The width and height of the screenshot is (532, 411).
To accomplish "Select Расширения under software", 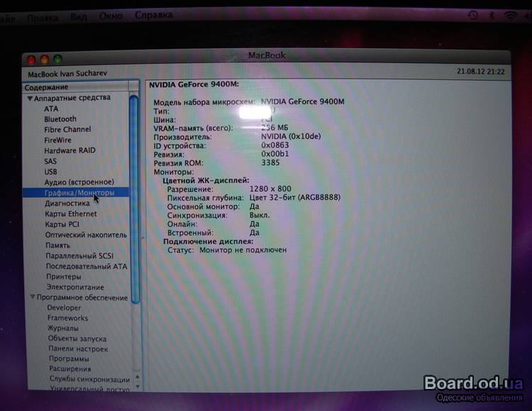I will (70, 368).
